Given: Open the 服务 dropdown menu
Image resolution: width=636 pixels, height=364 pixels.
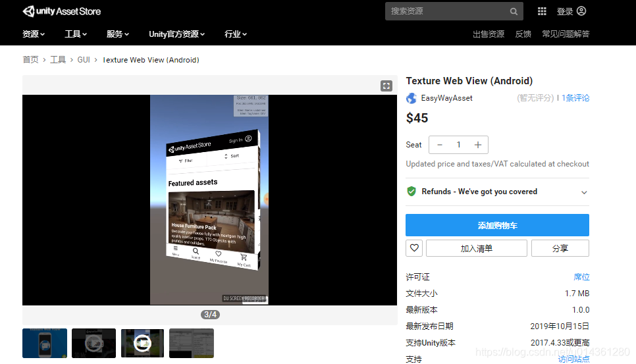Looking at the screenshot, I should (x=118, y=34).
